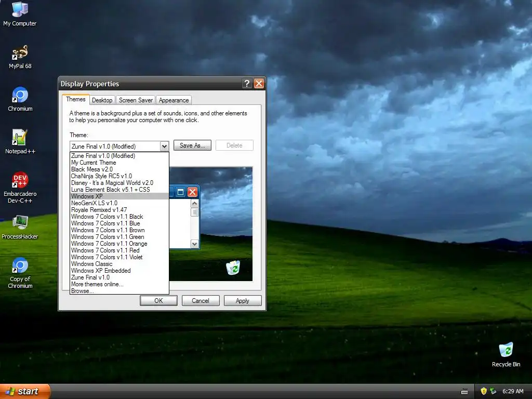Viewport: 532px width, 399px height.
Task: Click the preview window's scroll down arrow
Action: click(194, 244)
